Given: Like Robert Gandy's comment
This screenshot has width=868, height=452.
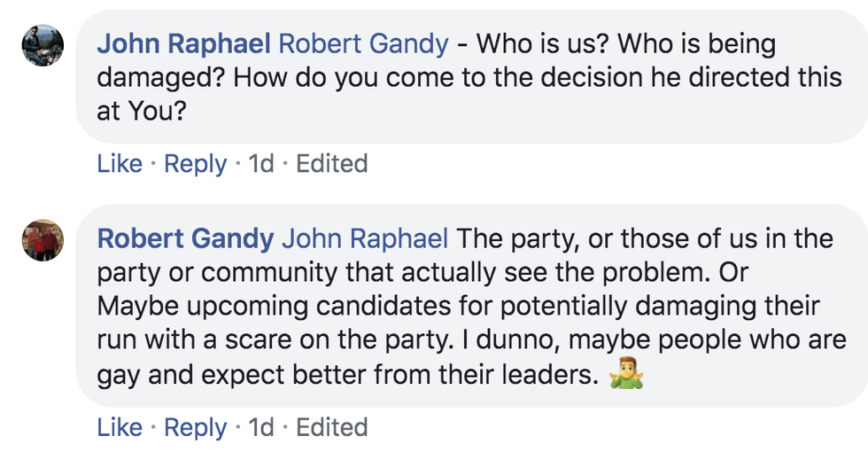Looking at the screenshot, I should [x=120, y=428].
